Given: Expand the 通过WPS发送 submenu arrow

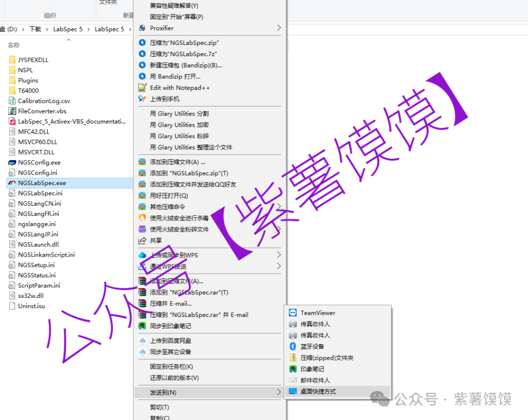Looking at the screenshot, I should coord(279,266).
